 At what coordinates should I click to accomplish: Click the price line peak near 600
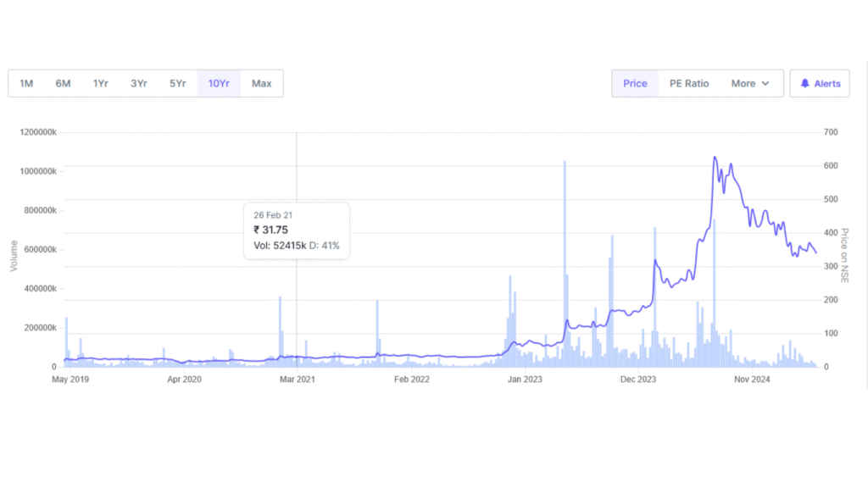point(715,158)
